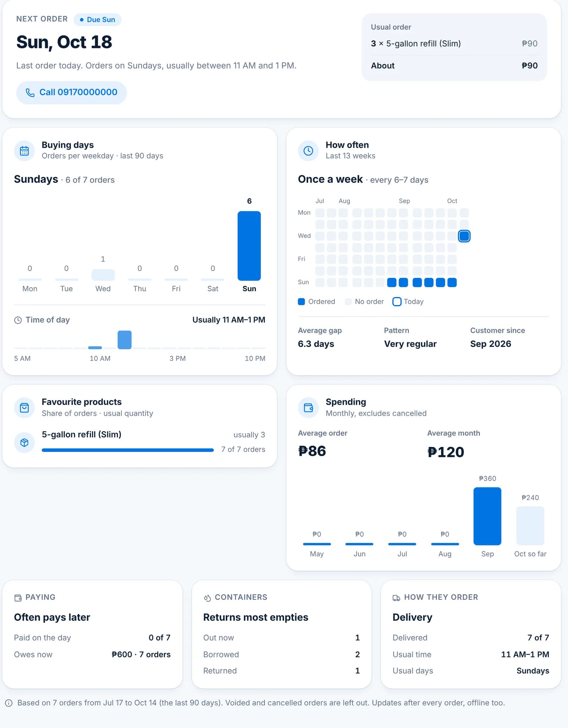Click the Today legend swatch
Viewport: 568px width, 728px height.
[397, 302]
